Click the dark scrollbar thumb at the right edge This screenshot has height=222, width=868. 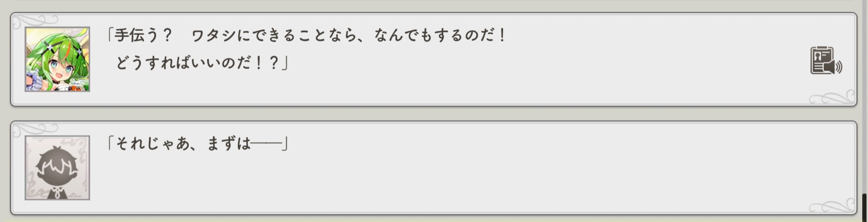(865, 208)
